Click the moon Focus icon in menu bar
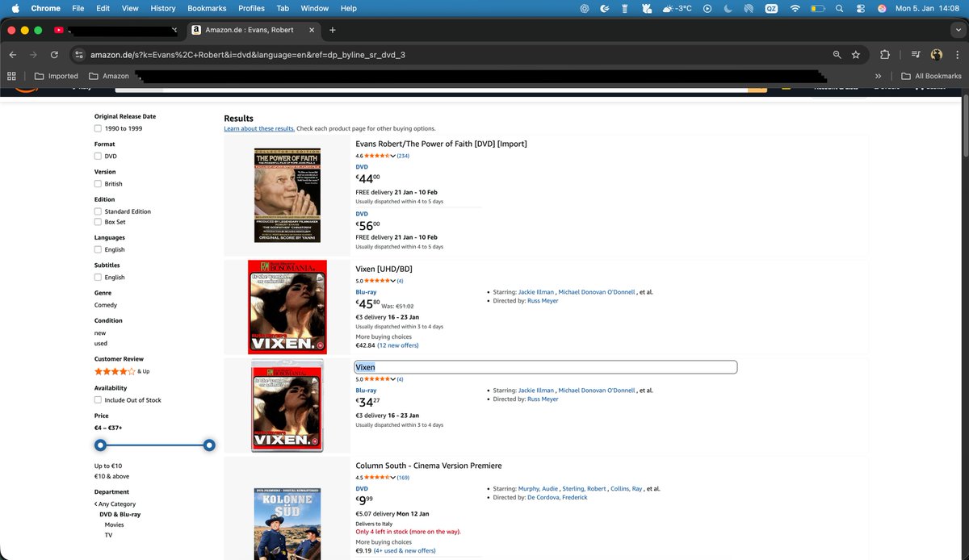 728,8
